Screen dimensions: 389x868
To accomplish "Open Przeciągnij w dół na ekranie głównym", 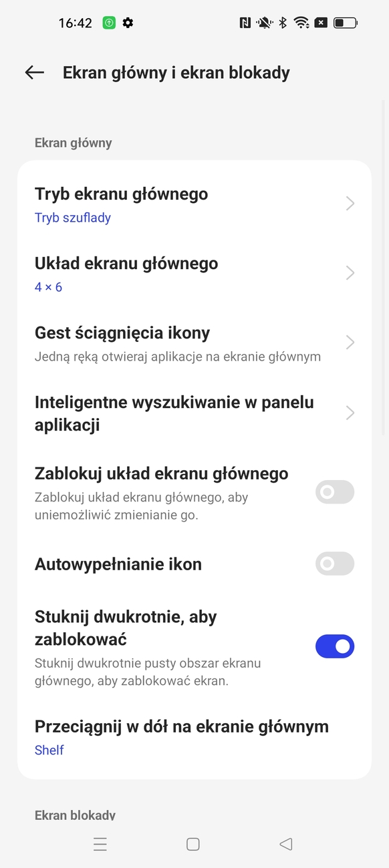I will pyautogui.click(x=194, y=738).
